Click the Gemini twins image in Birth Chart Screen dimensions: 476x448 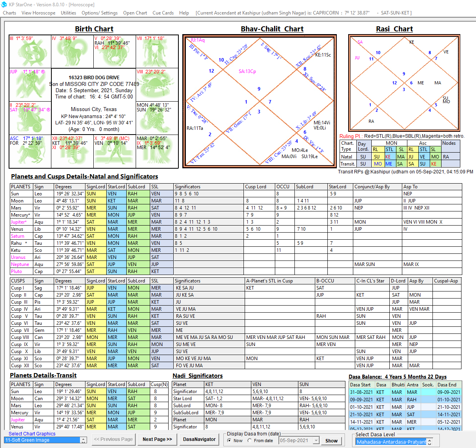click(157, 53)
